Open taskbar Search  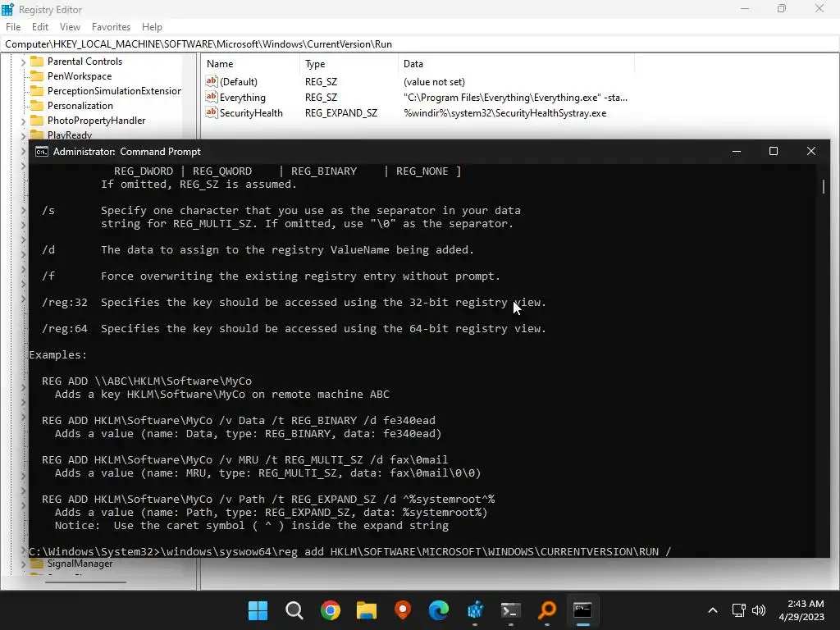coord(294,610)
